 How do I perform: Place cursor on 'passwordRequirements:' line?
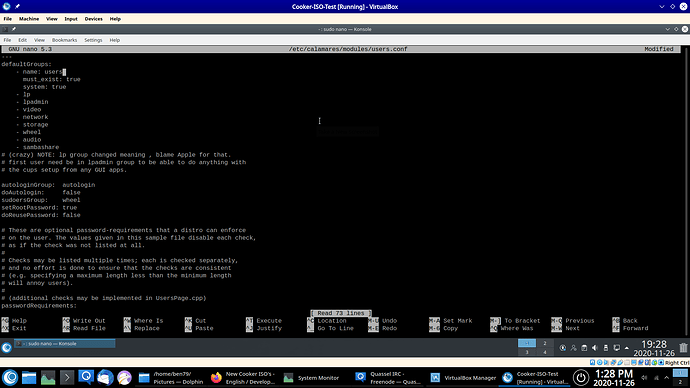pyautogui.click(x=39, y=305)
